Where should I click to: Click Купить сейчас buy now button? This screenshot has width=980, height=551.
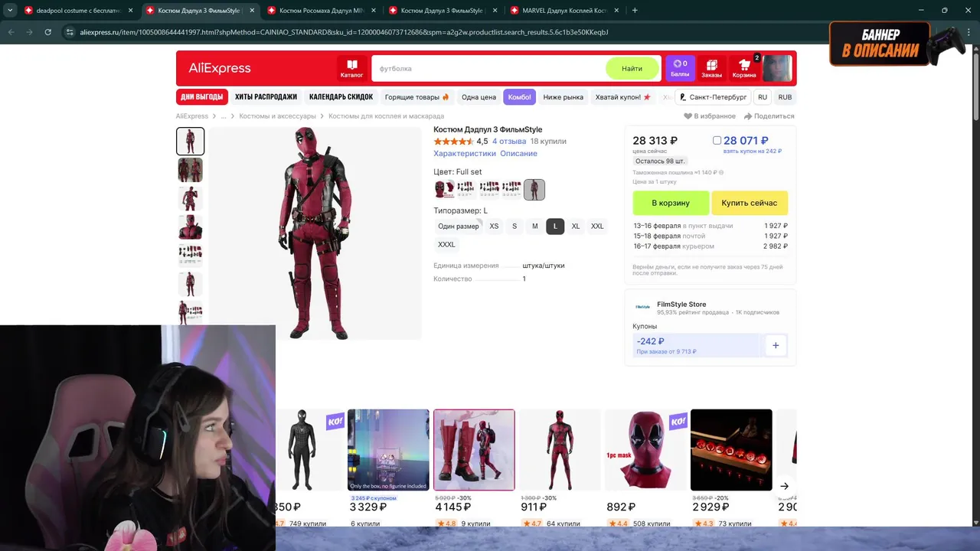750,203
